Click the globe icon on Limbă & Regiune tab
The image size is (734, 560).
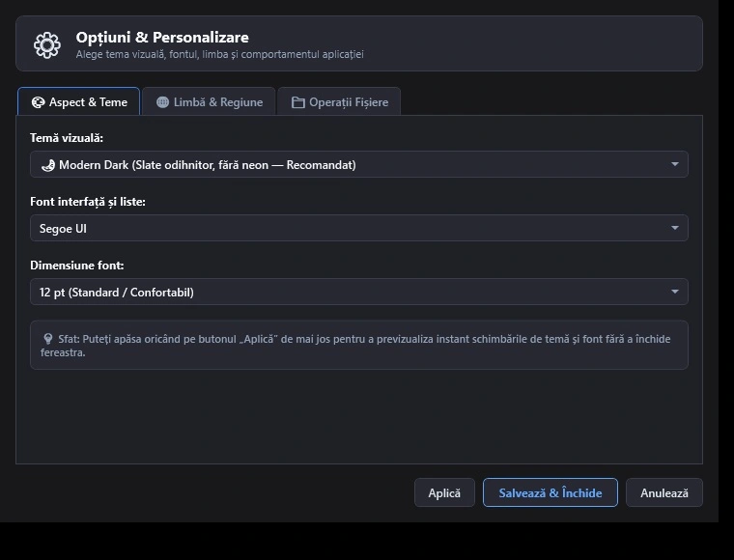click(162, 102)
